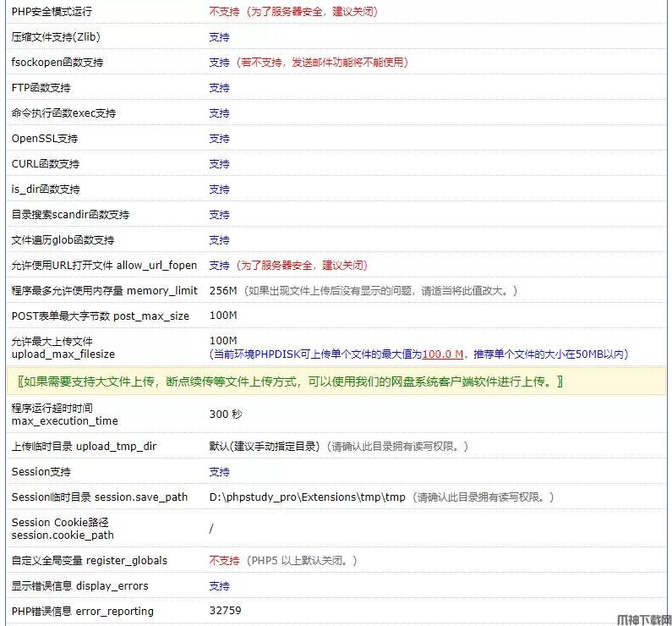Click the 不支持 value for register_globals
Viewport: 672px width, 626px height.
pos(224,561)
